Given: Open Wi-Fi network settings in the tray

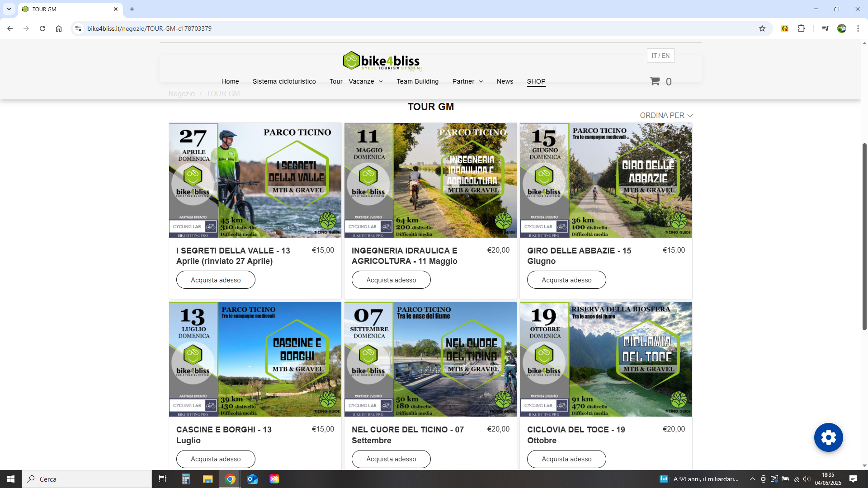Looking at the screenshot, I should click(x=796, y=479).
